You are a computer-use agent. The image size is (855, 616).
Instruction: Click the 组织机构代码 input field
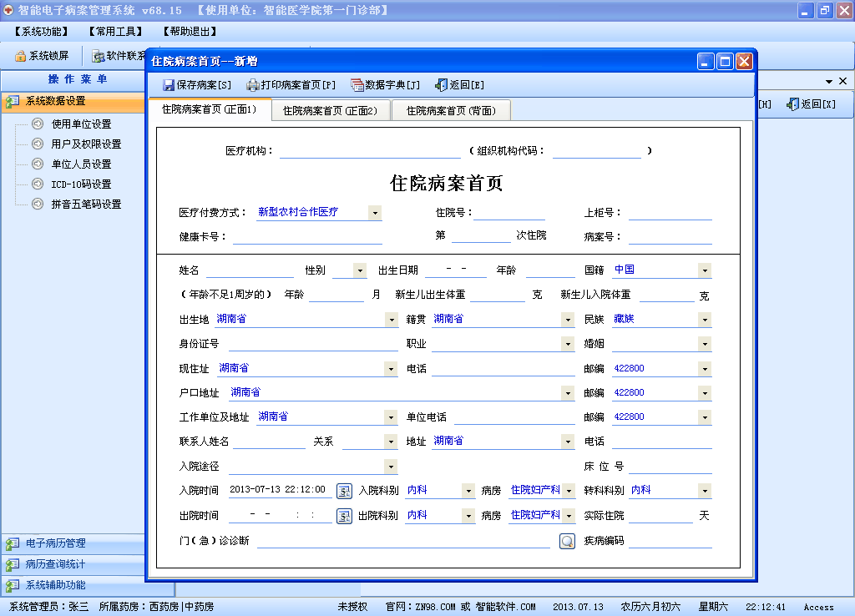coord(597,151)
